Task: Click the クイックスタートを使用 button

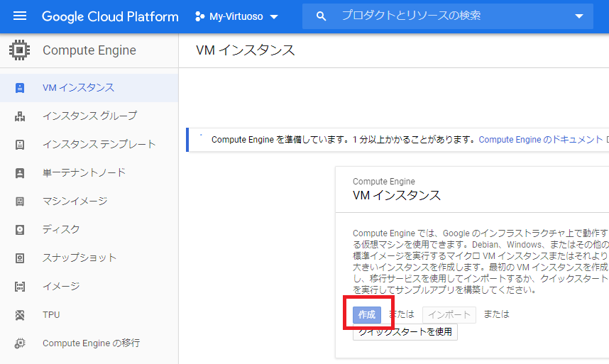Action: pos(405,332)
